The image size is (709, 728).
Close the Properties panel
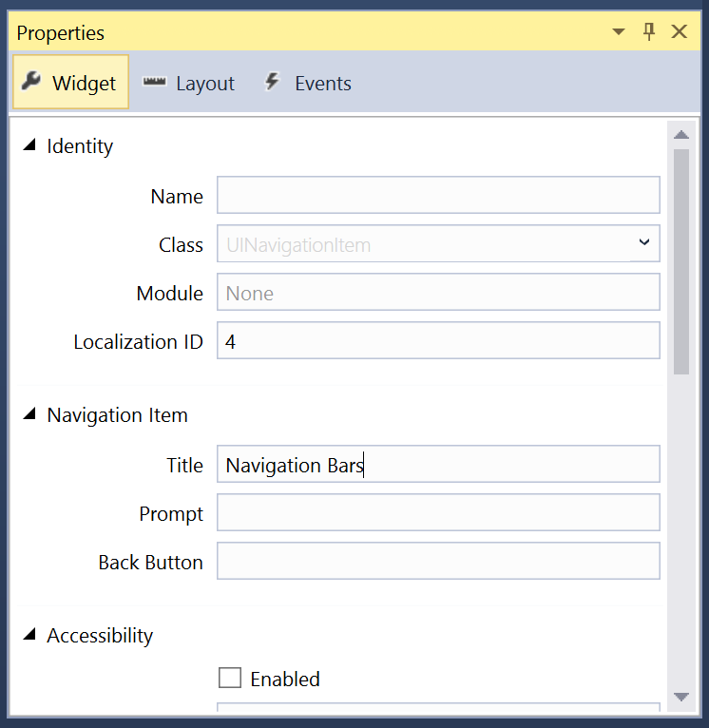coord(680,32)
